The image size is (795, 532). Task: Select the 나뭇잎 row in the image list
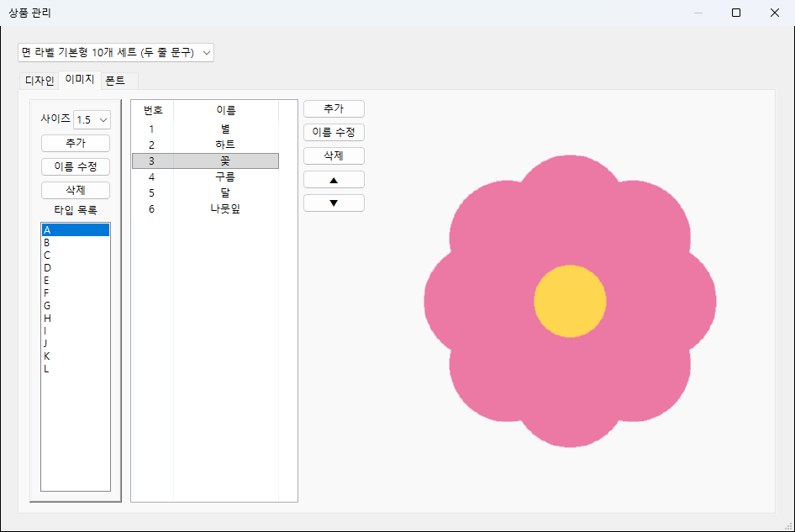(x=205, y=209)
